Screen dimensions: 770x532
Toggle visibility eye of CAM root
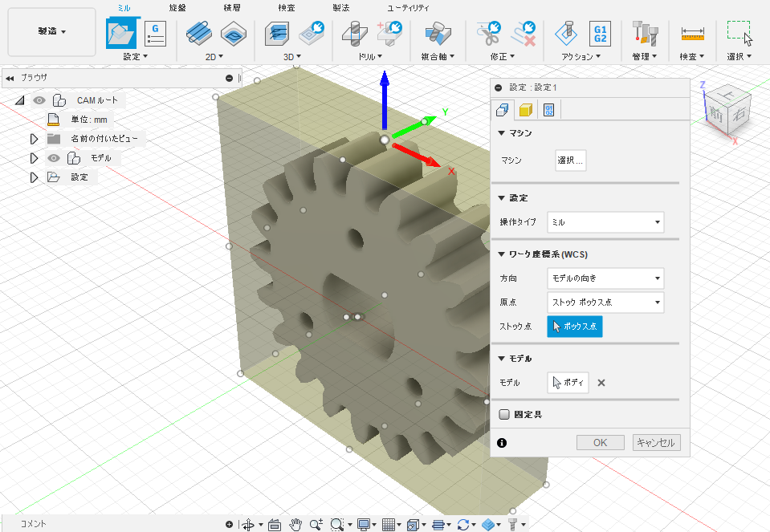[39, 100]
